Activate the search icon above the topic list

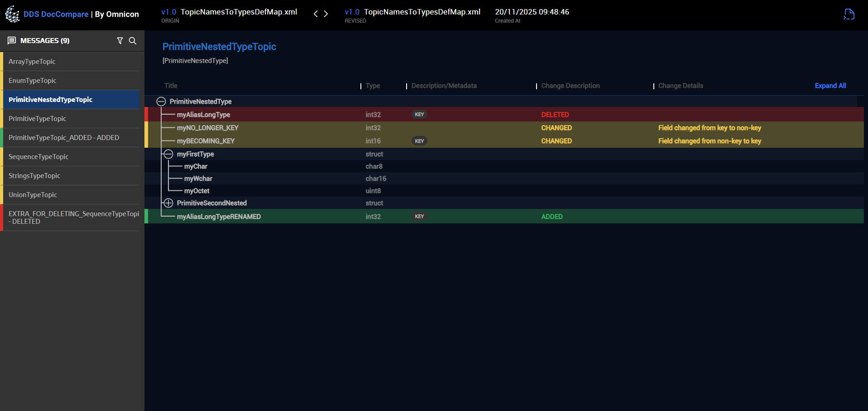coord(132,41)
